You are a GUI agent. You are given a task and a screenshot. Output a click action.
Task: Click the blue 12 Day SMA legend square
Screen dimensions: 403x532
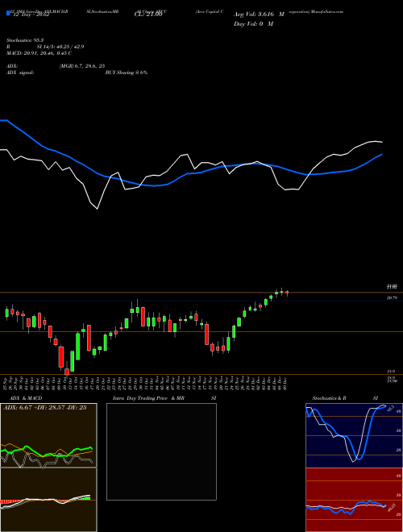point(8,13)
